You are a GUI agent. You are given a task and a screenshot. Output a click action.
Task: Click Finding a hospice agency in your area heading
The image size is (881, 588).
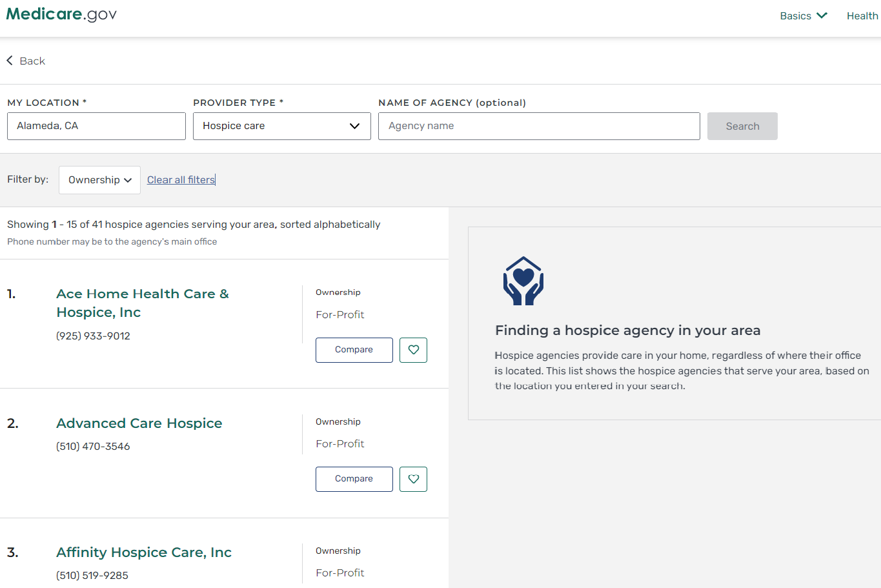pyautogui.click(x=628, y=330)
